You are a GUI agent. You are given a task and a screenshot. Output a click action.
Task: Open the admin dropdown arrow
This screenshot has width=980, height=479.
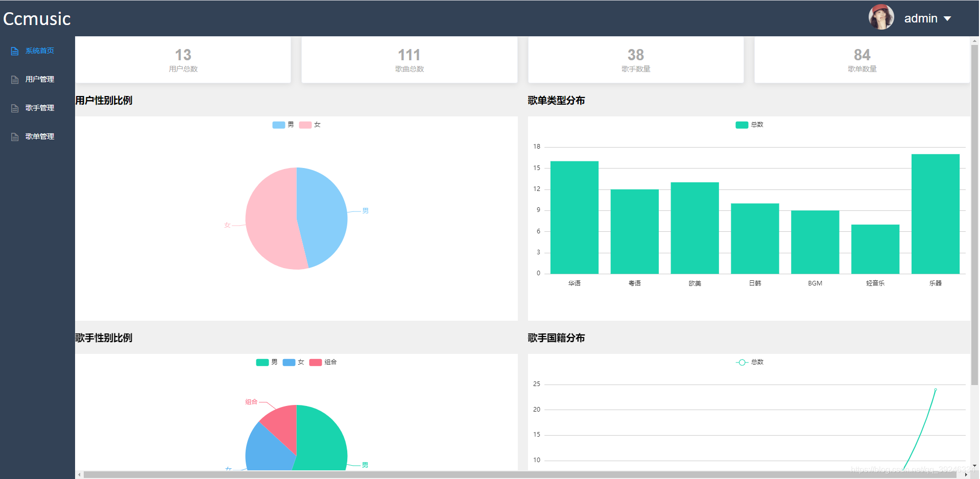[x=947, y=19]
